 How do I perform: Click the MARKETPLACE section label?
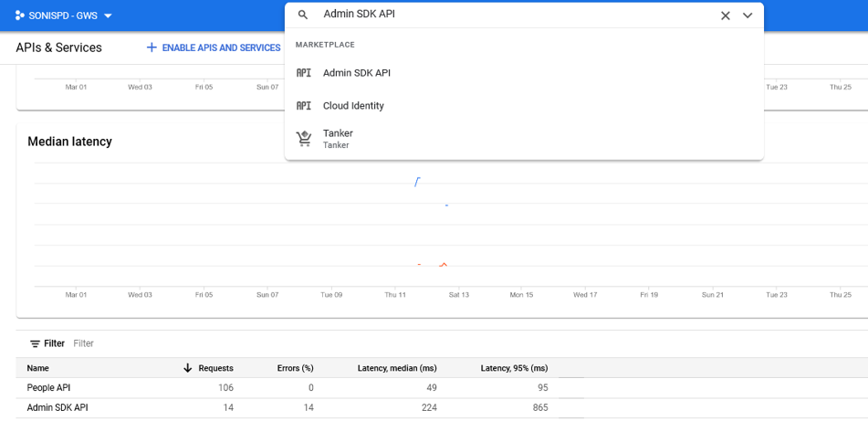point(325,45)
